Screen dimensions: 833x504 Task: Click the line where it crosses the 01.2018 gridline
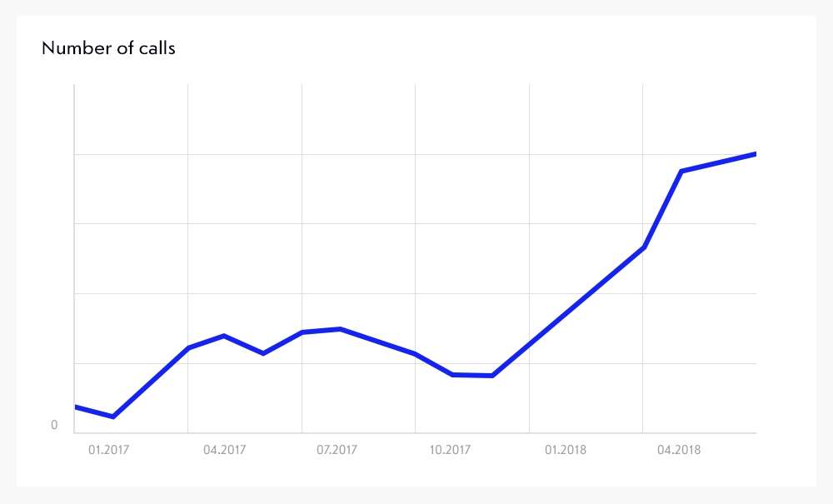point(529,345)
